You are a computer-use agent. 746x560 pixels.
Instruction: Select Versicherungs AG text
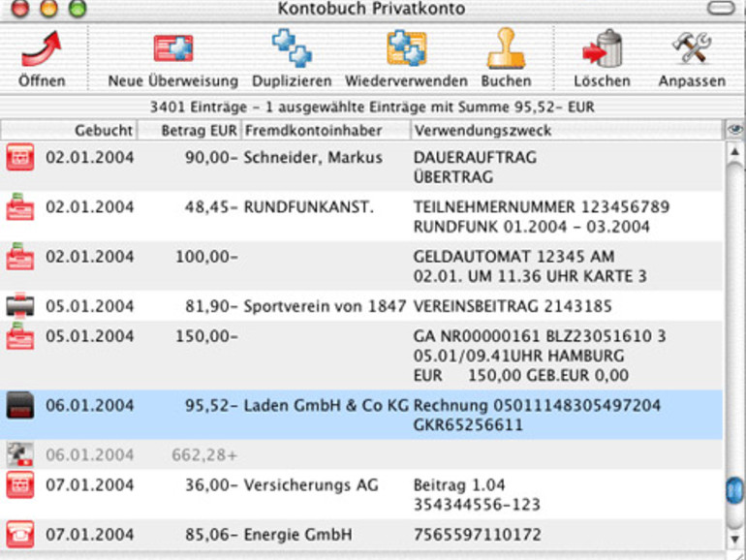point(311,485)
